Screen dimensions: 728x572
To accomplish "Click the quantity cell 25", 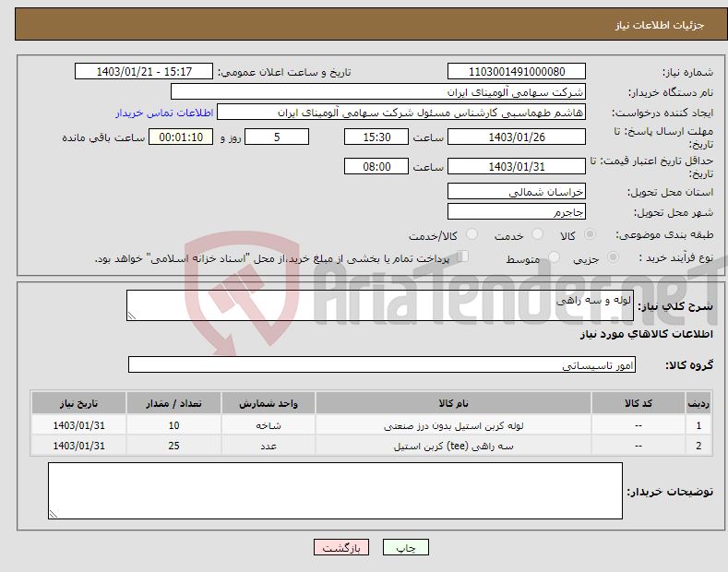I will click(x=173, y=446).
